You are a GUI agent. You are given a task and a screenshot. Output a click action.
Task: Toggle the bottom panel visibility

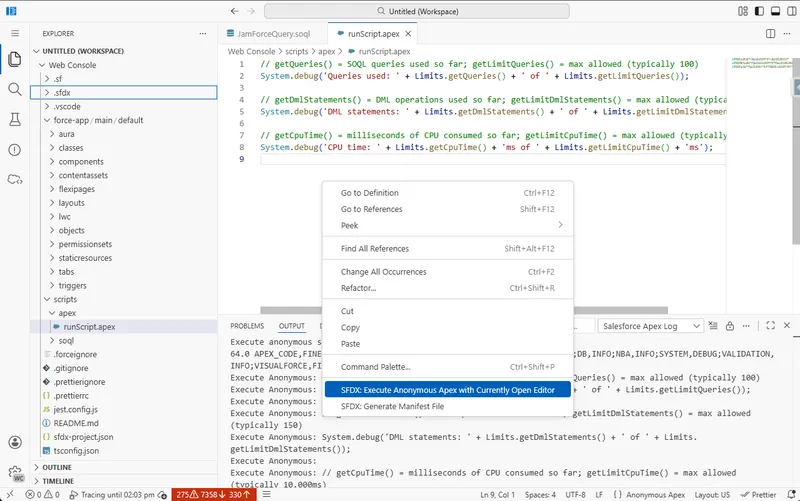click(x=776, y=11)
